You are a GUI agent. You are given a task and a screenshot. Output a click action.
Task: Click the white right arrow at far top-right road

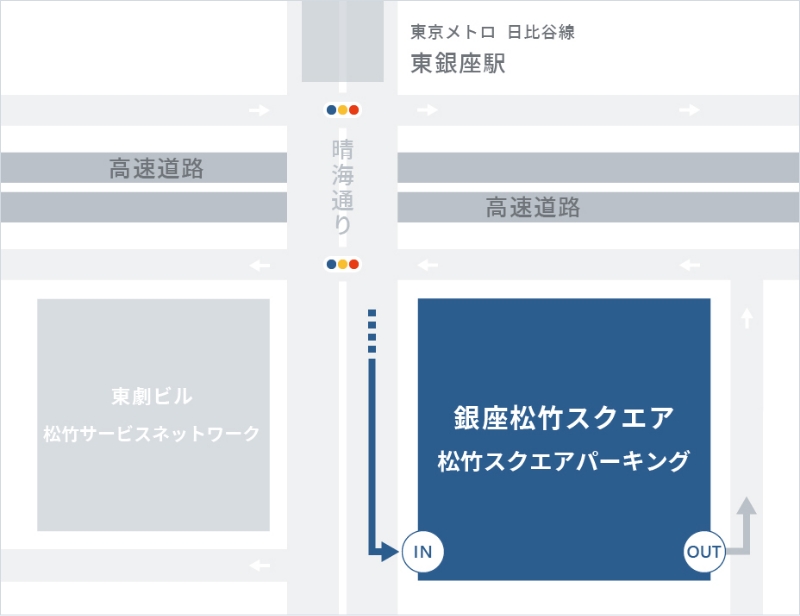[x=689, y=110]
